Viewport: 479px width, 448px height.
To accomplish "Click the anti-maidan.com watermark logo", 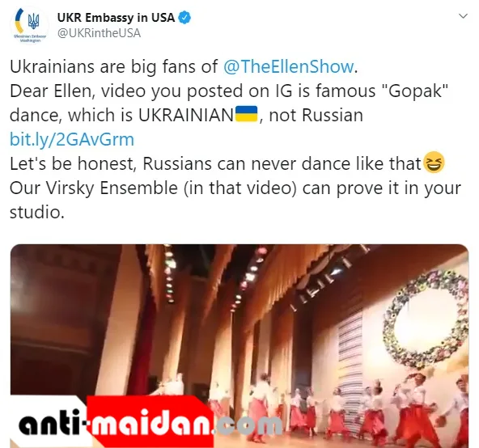I will point(150,422).
